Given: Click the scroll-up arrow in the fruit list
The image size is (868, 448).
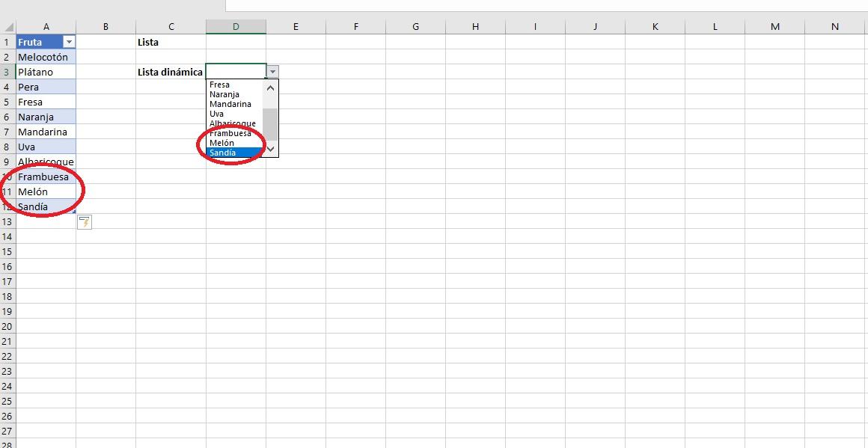Looking at the screenshot, I should coord(269,88).
